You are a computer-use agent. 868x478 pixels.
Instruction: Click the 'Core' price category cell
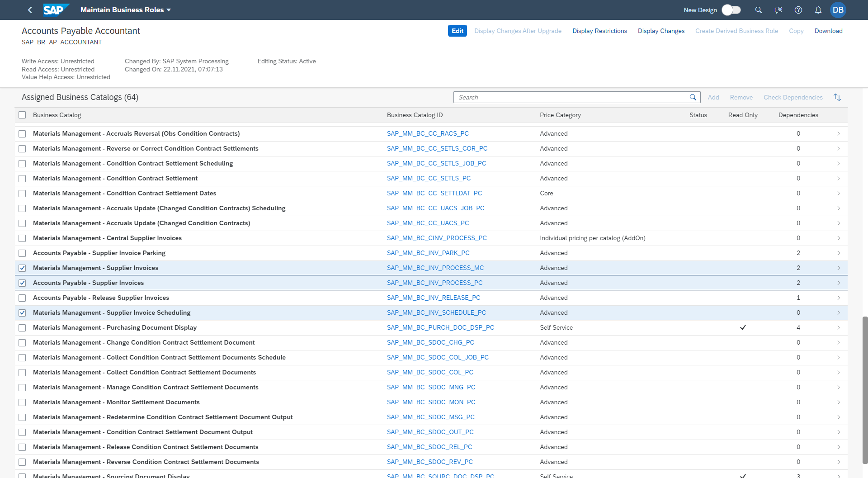pyautogui.click(x=546, y=193)
